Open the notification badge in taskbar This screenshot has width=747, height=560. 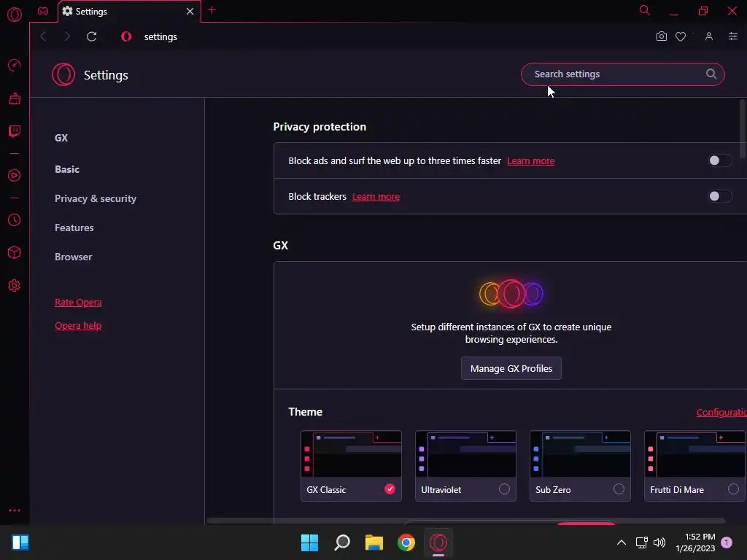click(727, 542)
